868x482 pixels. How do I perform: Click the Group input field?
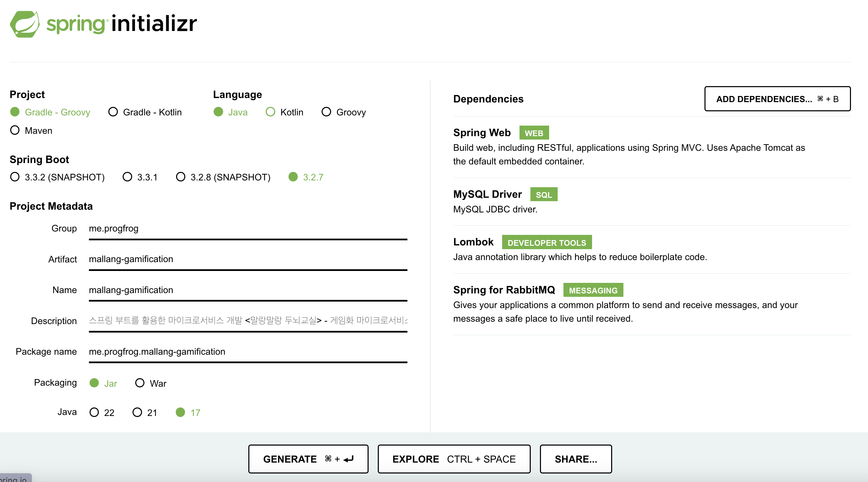pos(248,228)
